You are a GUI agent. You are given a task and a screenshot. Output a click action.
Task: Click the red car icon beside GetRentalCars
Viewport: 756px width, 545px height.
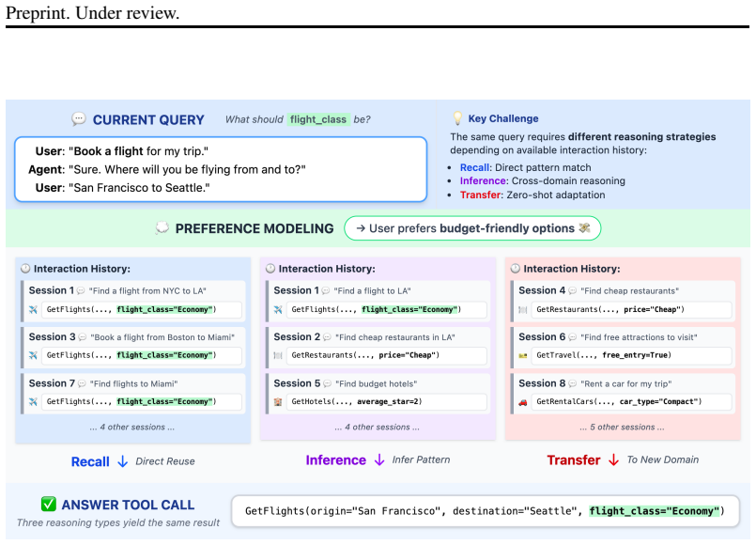point(523,402)
